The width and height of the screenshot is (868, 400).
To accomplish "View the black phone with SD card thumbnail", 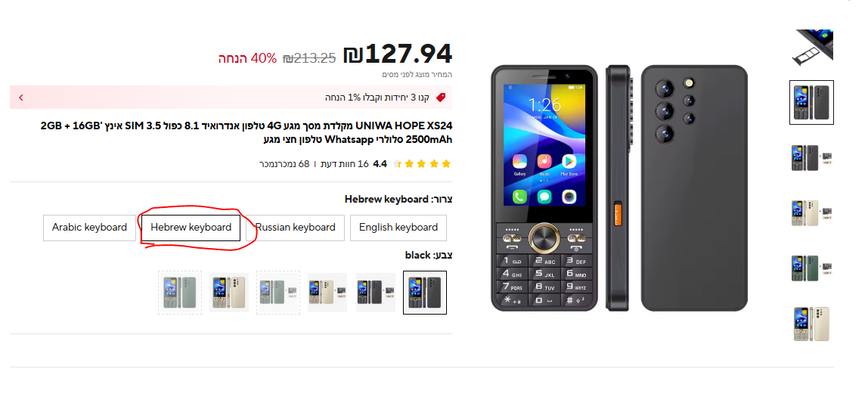I will click(x=811, y=158).
